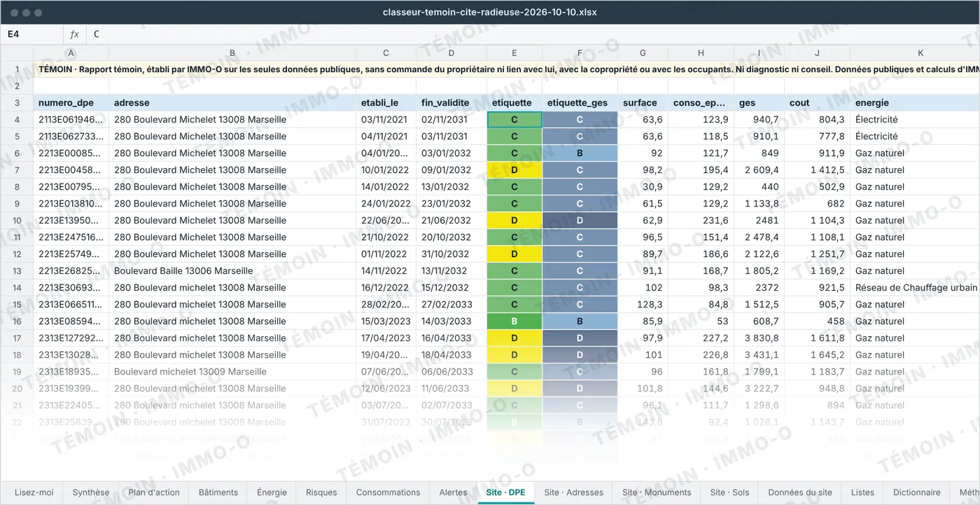Viewport: 980px width, 505px height.
Task: Select column E header
Action: point(514,53)
